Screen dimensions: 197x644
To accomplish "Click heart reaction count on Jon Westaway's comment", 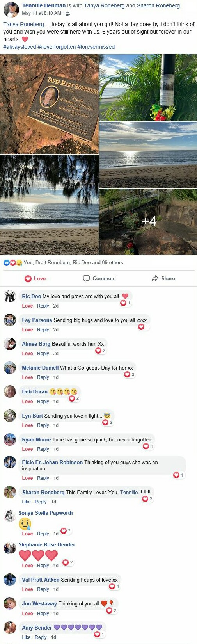I will click(x=111, y=610).
